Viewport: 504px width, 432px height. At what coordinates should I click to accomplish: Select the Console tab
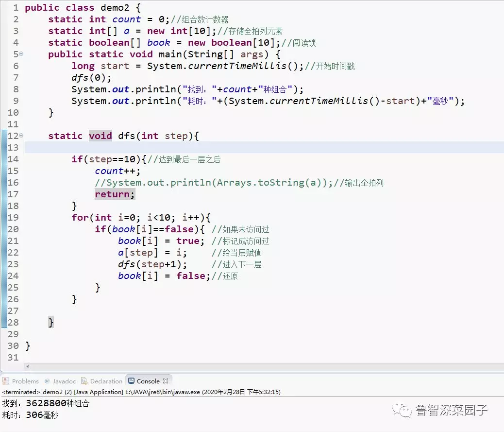click(x=148, y=381)
